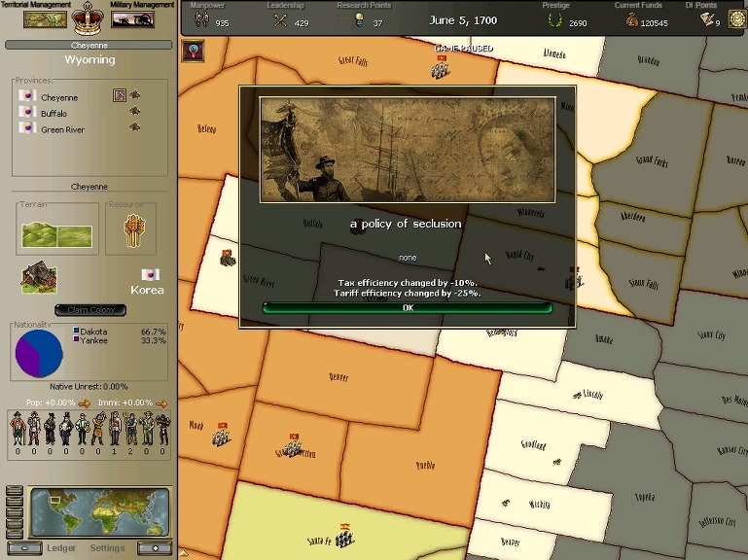This screenshot has width=748, height=560.
Task: Select Green River in the Provinces list
Action: [x=62, y=129]
